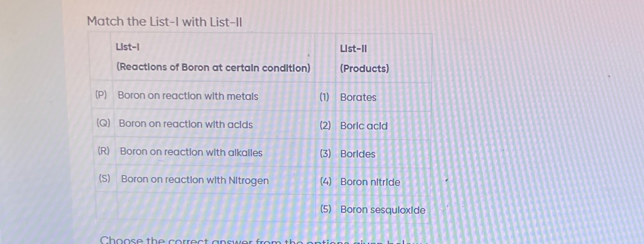Click the (Q) row label
Viewport: 644px width, 244px height.
click(x=103, y=123)
